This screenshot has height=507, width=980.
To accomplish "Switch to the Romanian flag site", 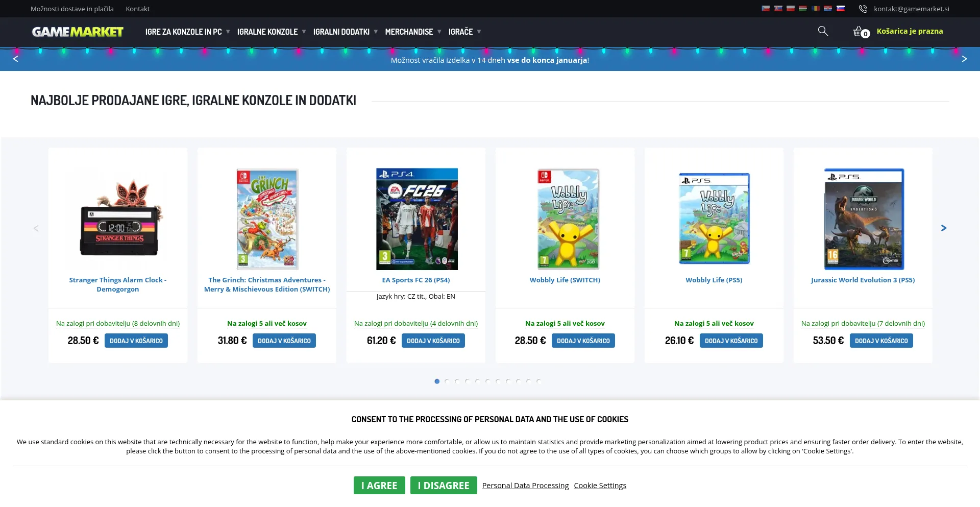I will [x=816, y=9].
